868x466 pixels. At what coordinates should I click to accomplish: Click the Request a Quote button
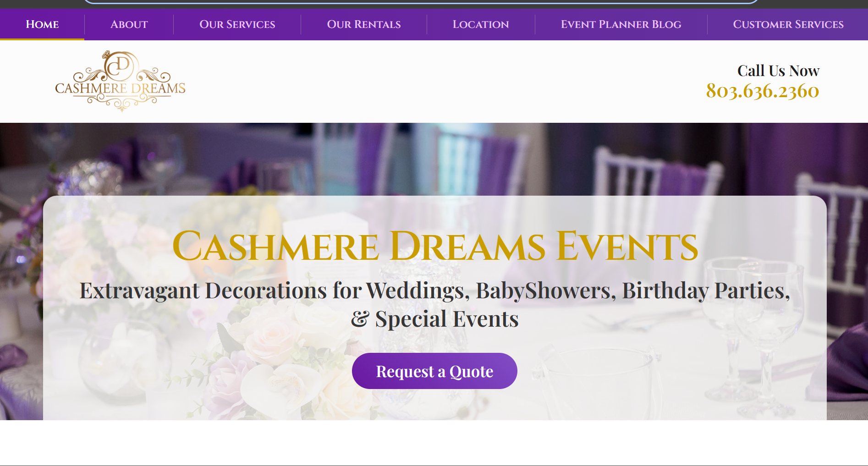tap(434, 371)
